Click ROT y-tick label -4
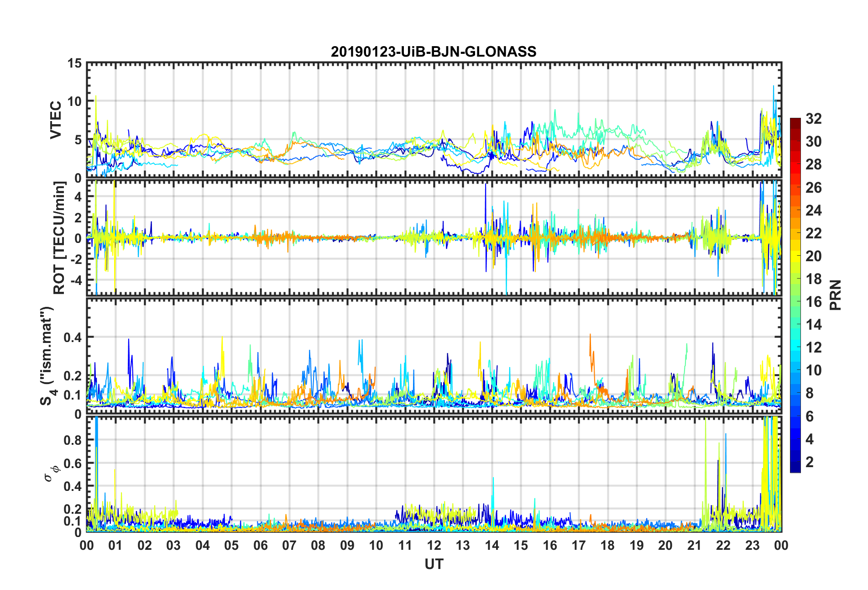Image resolution: width=868 pixels, height=590 pixels. [76, 279]
